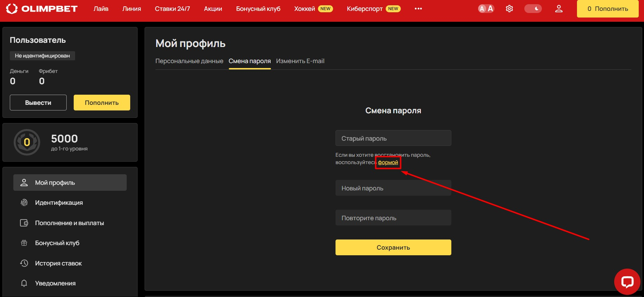The image size is (644, 297).
Task: Switch to Персональные данные tab
Action: click(x=189, y=61)
